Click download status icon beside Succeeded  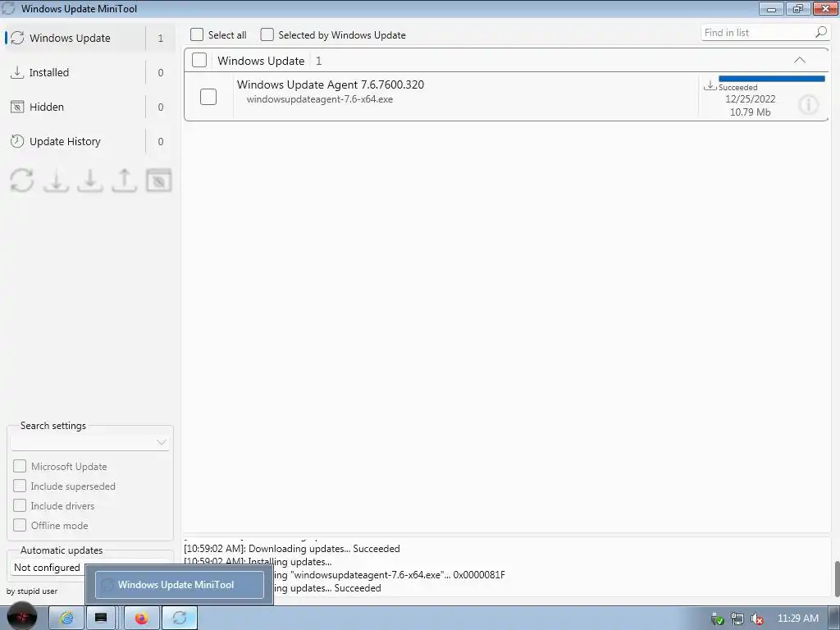coord(710,85)
